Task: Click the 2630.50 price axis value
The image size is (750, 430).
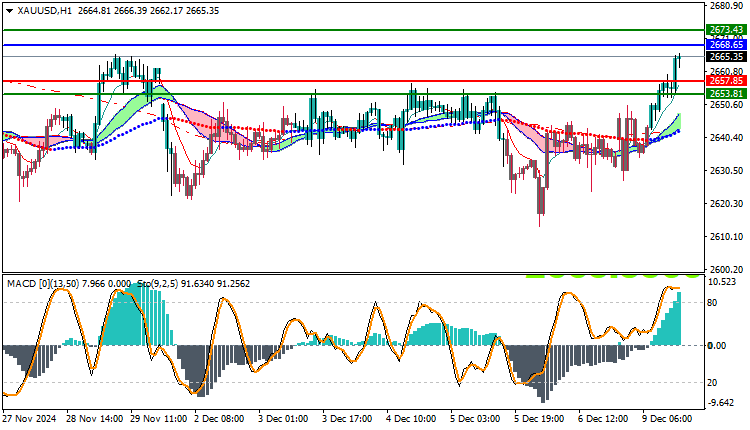Action: [727, 171]
